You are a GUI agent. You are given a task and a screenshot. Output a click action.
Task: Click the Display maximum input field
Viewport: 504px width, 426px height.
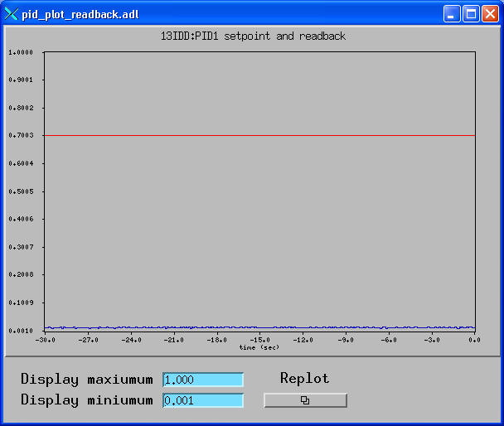203,380
